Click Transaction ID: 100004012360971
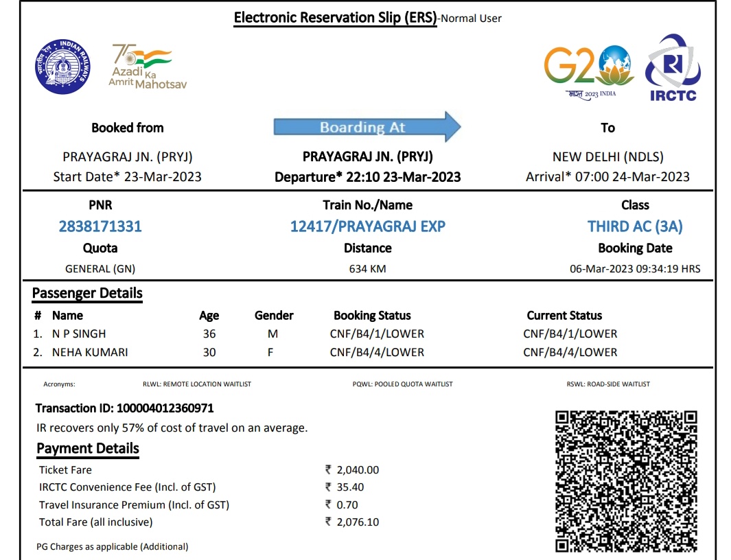This screenshot has height=560, width=731. pyautogui.click(x=124, y=408)
